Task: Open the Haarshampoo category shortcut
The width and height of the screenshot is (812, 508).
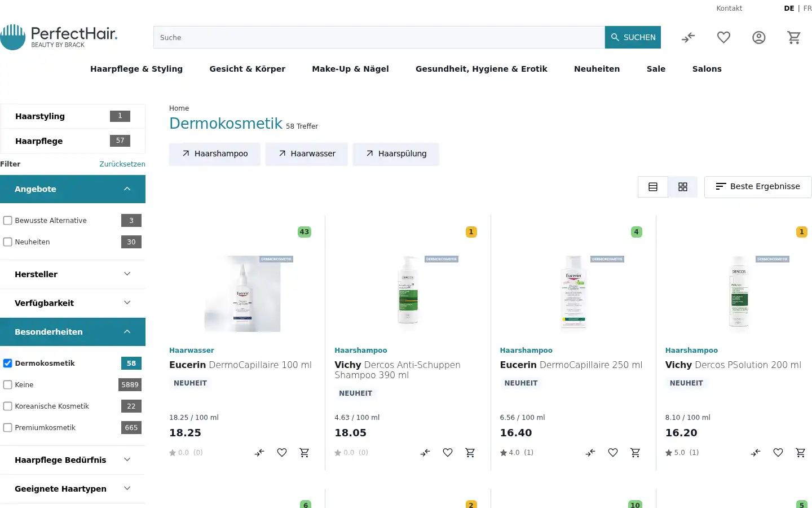Action: pyautogui.click(x=215, y=154)
